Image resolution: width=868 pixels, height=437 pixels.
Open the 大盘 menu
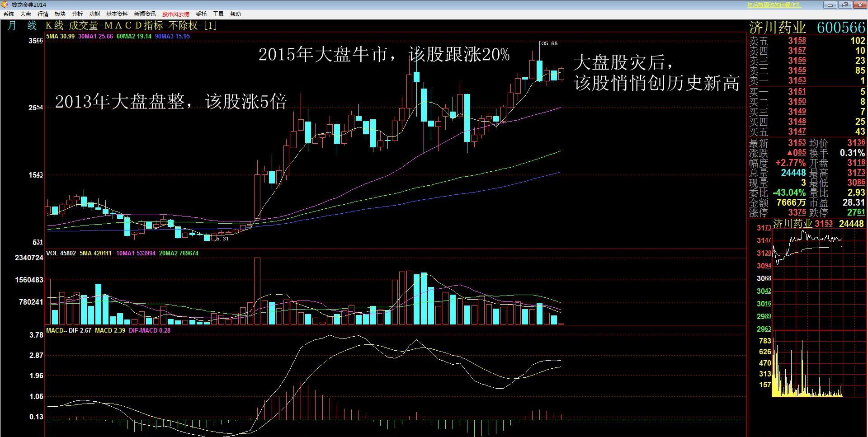(x=25, y=14)
